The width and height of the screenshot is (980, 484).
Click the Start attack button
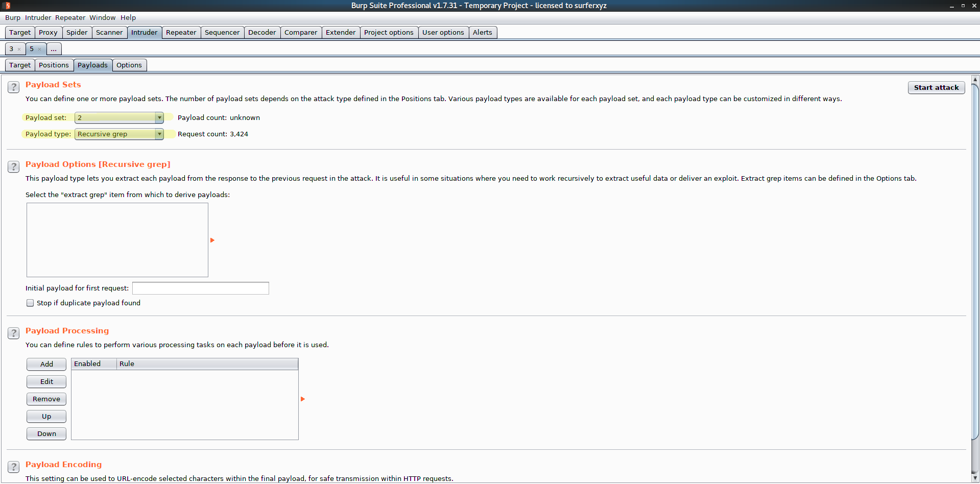[x=936, y=87]
